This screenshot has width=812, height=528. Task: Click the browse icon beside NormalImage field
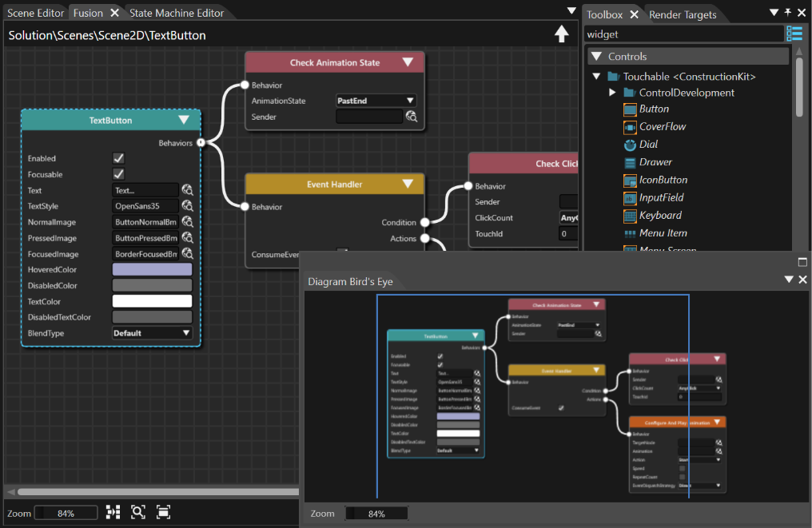pyautogui.click(x=188, y=222)
